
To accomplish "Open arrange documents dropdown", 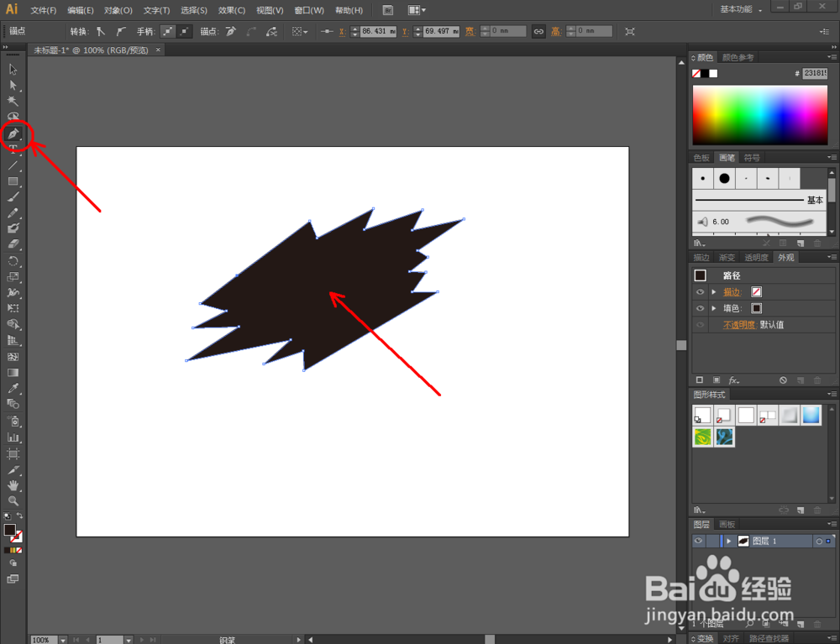I will (417, 10).
